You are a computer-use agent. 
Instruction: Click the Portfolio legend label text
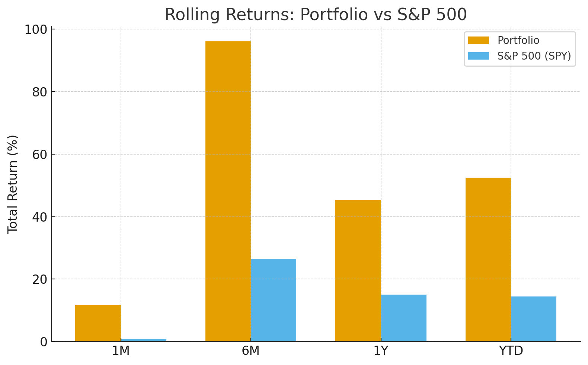pyautogui.click(x=518, y=40)
